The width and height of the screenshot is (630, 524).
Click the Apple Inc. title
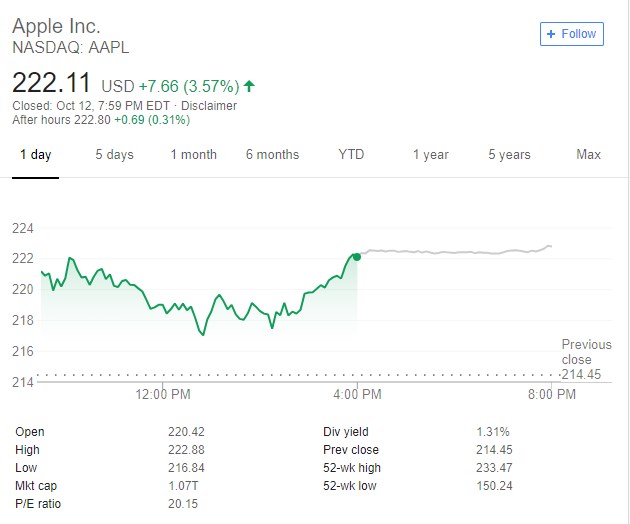(x=56, y=26)
